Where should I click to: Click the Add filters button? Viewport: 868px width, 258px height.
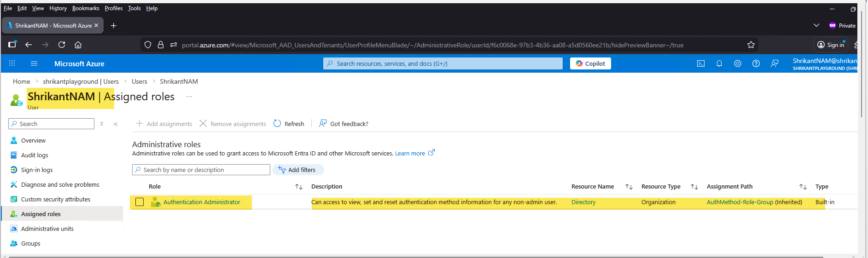coord(298,170)
